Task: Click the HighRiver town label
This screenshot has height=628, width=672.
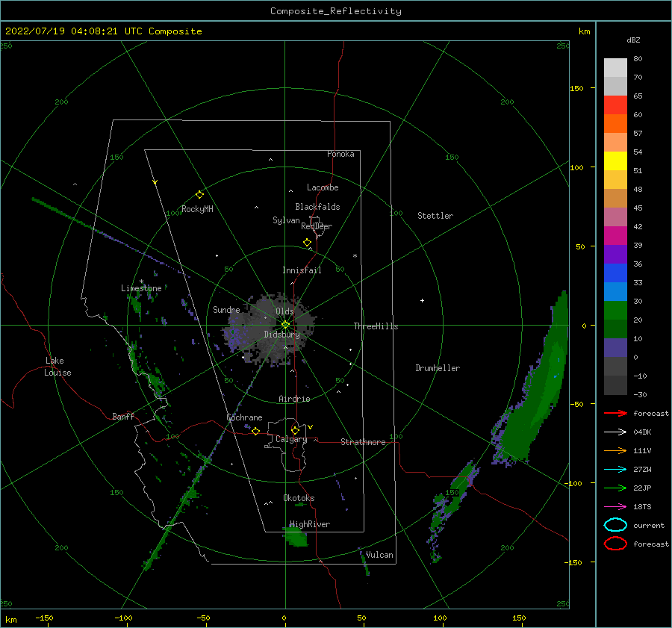Action: coord(310,524)
